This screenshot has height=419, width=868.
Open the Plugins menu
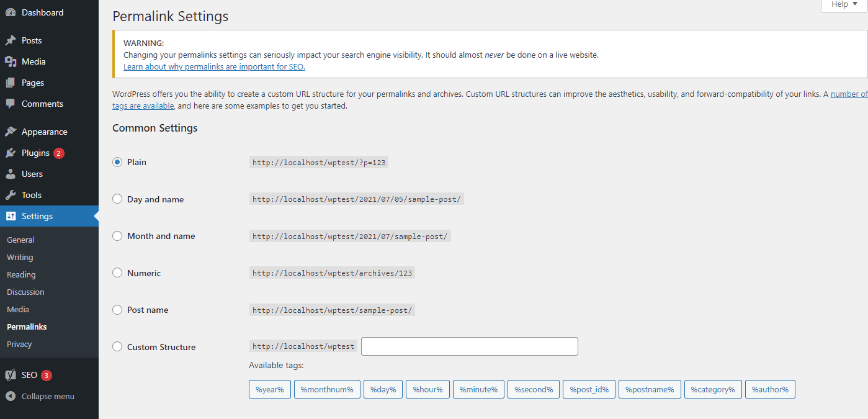49,153
